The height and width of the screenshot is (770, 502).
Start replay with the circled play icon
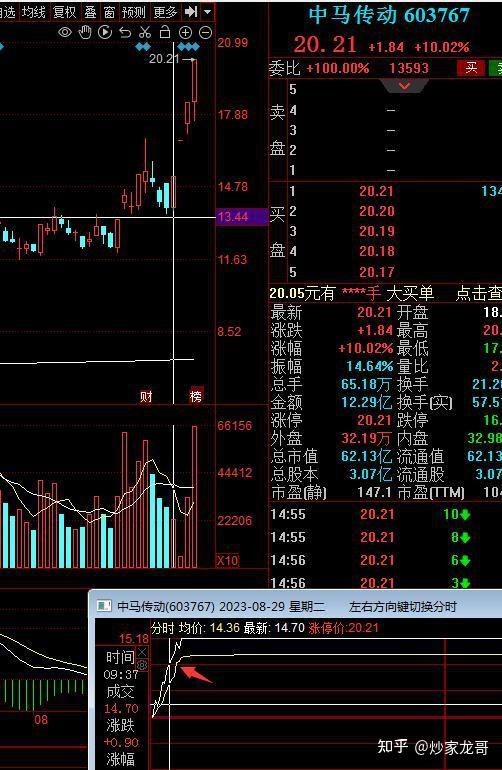point(105,33)
